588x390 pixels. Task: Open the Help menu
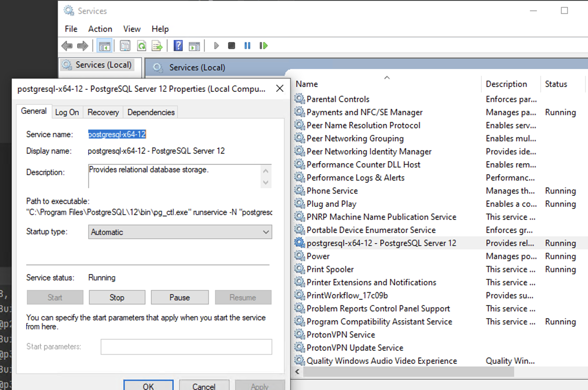[x=160, y=29]
